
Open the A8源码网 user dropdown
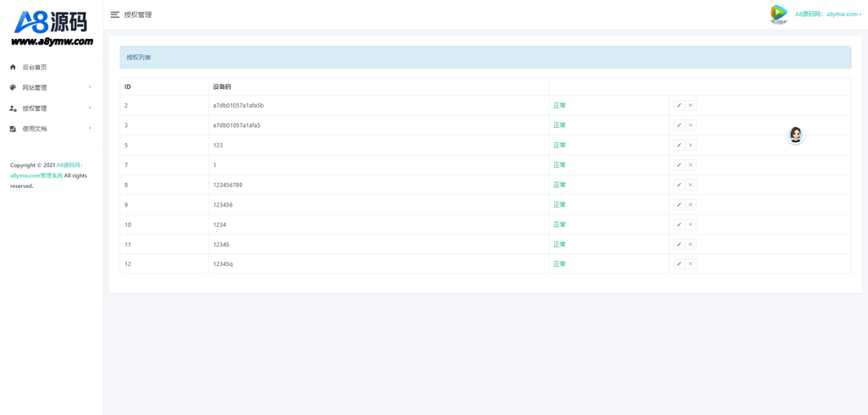tap(828, 14)
